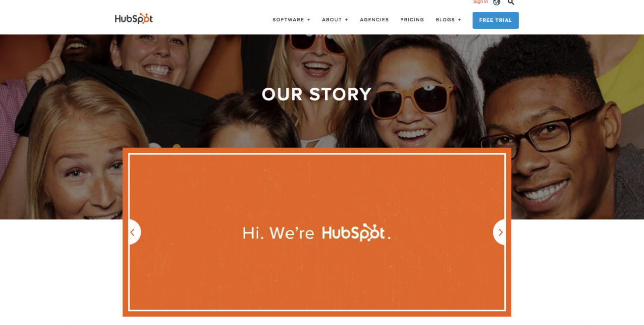Follow the Sign In link
This screenshot has width=644, height=325.
[x=481, y=2]
